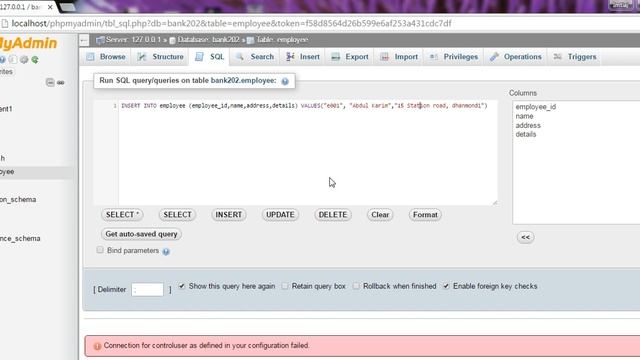Click the Browse tab icon

90,57
